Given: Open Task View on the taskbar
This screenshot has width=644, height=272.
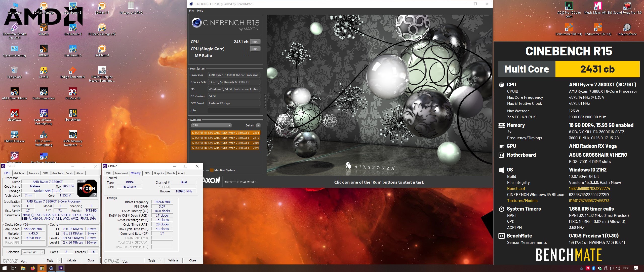Looking at the screenshot, I should pos(14,268).
